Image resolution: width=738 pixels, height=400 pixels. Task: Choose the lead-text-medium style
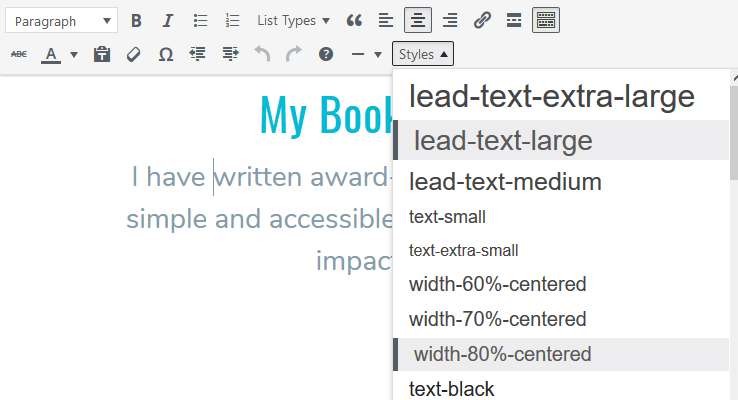[561, 182]
